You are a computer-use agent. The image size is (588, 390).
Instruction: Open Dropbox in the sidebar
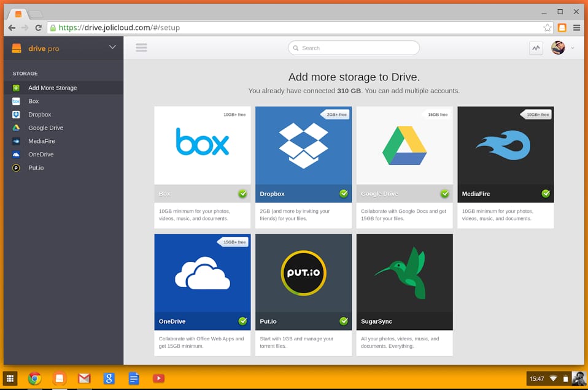[63, 114]
